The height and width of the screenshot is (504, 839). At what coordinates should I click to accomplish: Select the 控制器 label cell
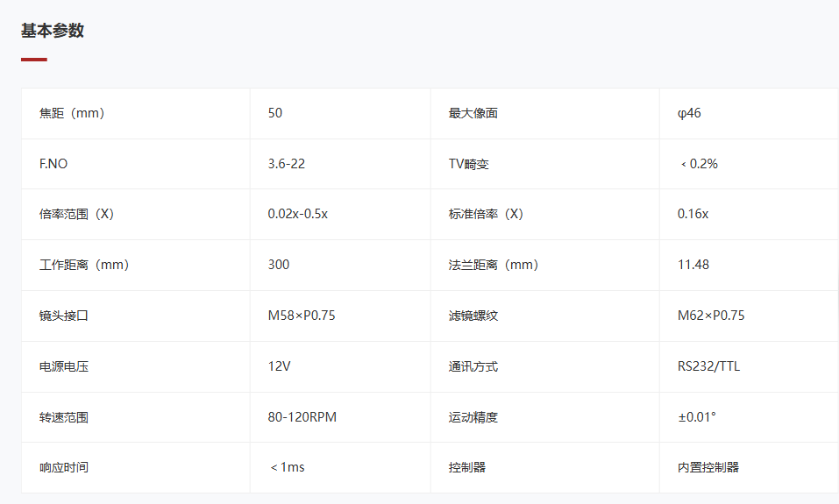(x=545, y=467)
